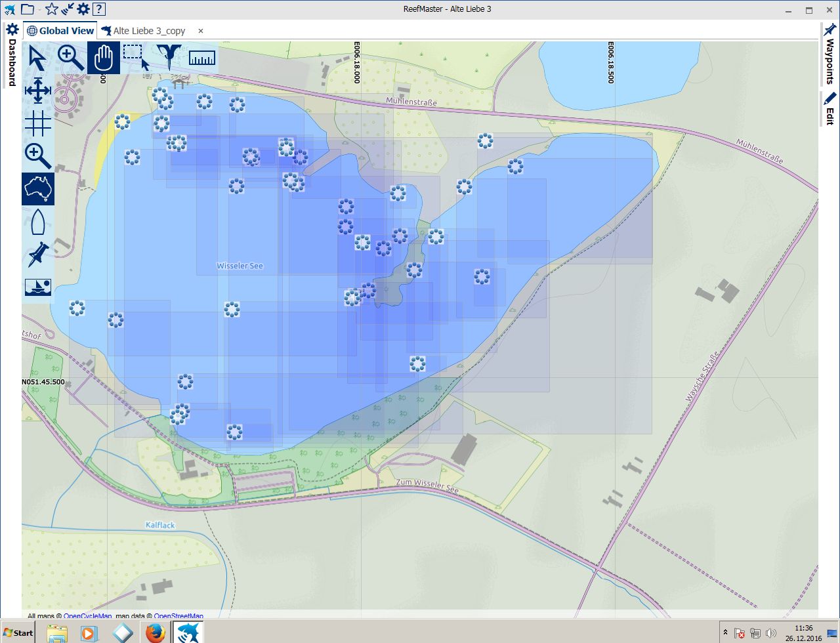The image size is (840, 643).
Task: Click the sonar import icon in title bar
Action: [67, 9]
